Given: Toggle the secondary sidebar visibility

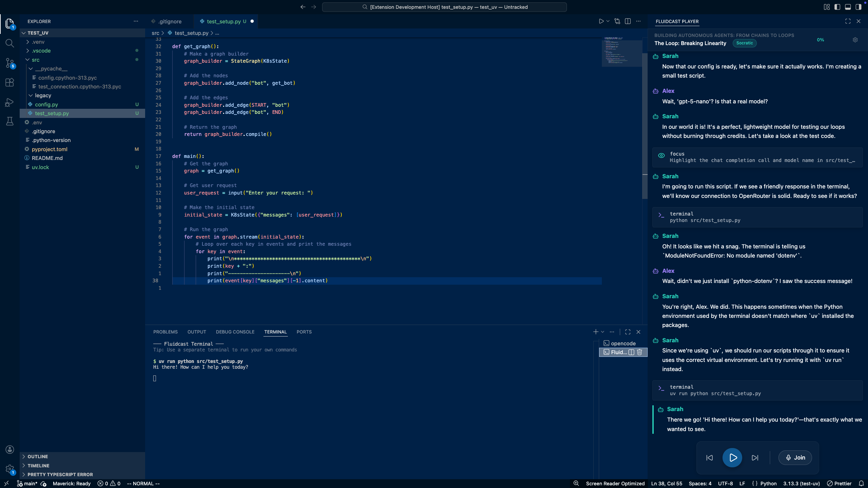Looking at the screenshot, I should coord(858,7).
